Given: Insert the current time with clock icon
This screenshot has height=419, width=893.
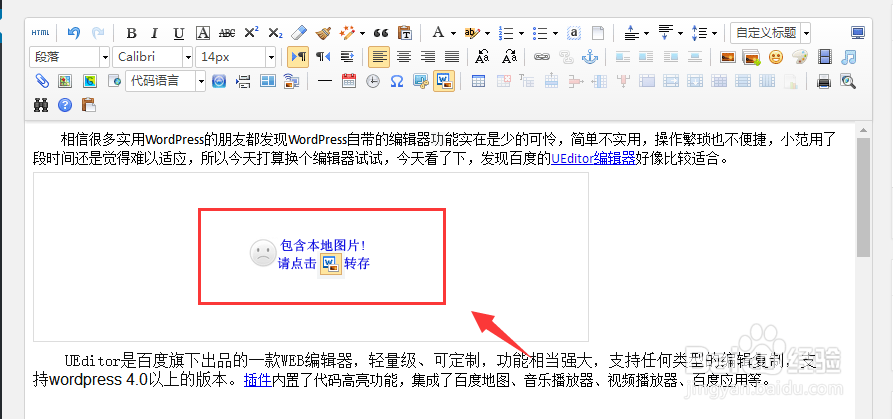Looking at the screenshot, I should pos(372,81).
